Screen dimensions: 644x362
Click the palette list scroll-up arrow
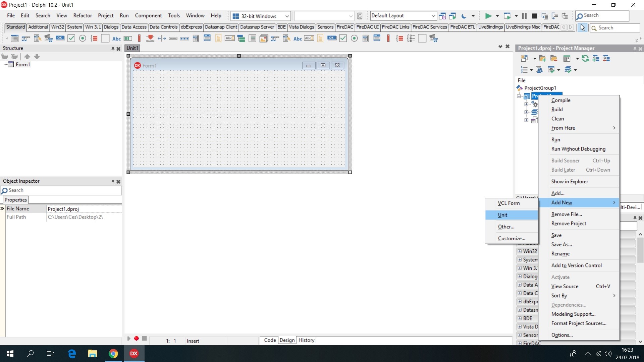(640, 234)
